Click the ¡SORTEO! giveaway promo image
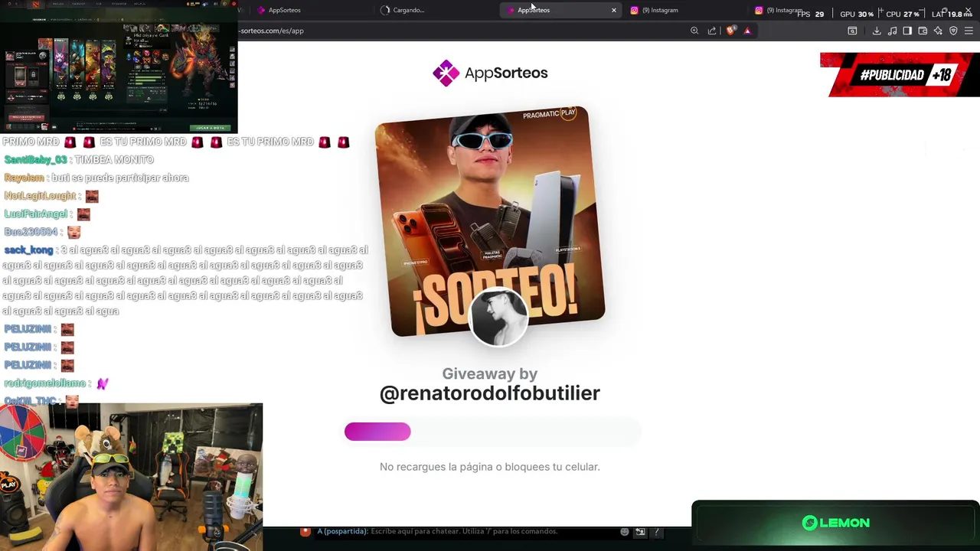 pos(490,222)
